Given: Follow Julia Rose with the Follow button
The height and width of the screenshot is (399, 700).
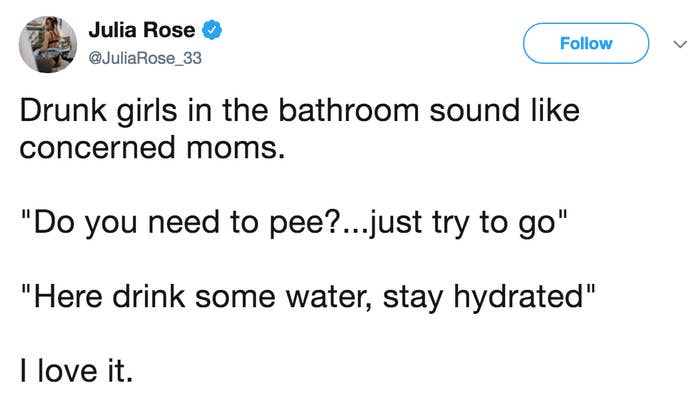Looking at the screenshot, I should [586, 43].
